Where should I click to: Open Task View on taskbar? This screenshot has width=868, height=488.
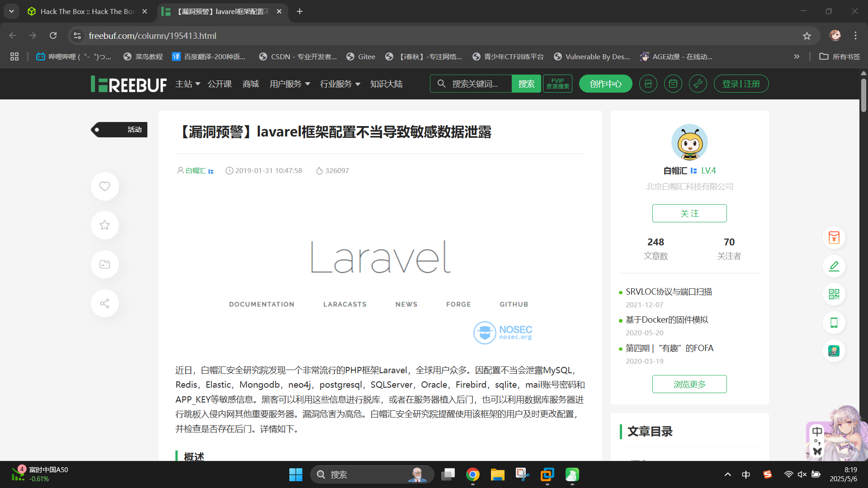[x=448, y=474]
